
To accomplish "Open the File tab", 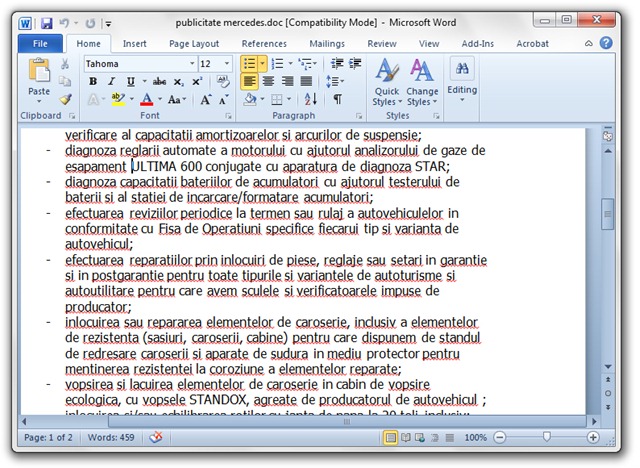I will point(40,44).
